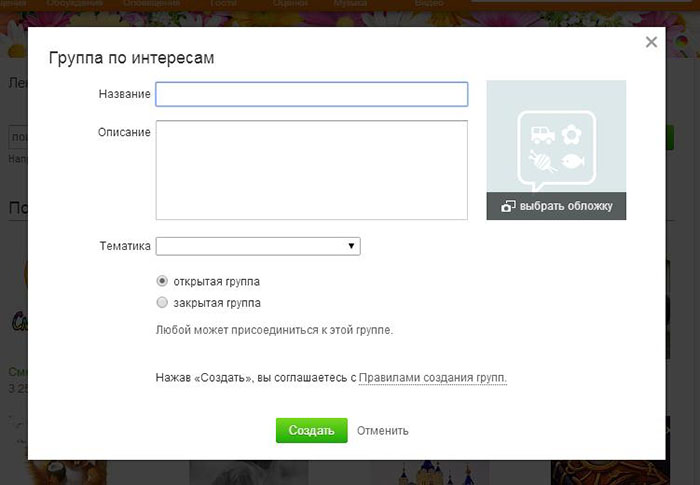
Task: Click the camera icon on cover button
Action: pos(508,206)
